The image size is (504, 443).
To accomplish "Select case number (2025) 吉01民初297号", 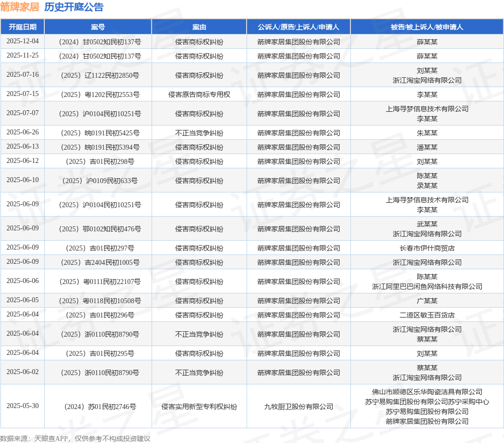I will [x=100, y=249].
